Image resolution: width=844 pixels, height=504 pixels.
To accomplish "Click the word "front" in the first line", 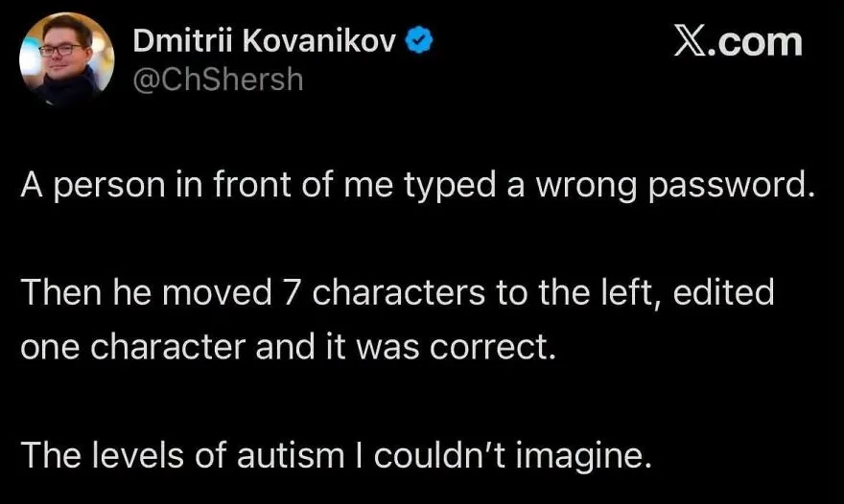I will (252, 185).
